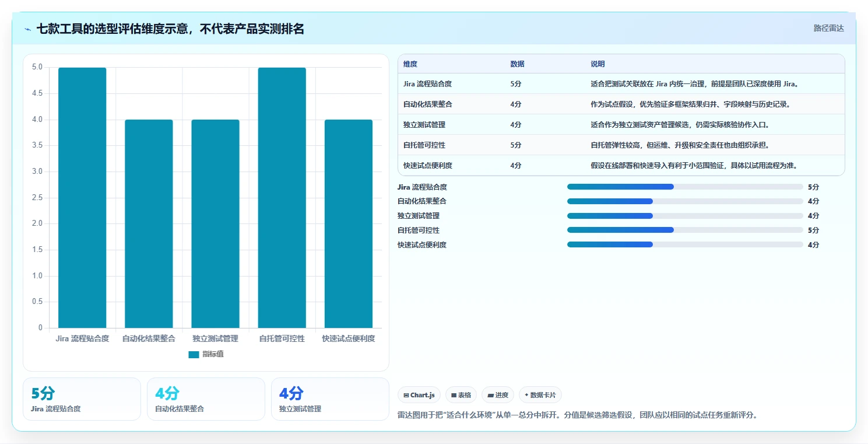Open the 4分 独立测试管理 data card
Screen dimensions: 868x444
[x=330, y=399]
